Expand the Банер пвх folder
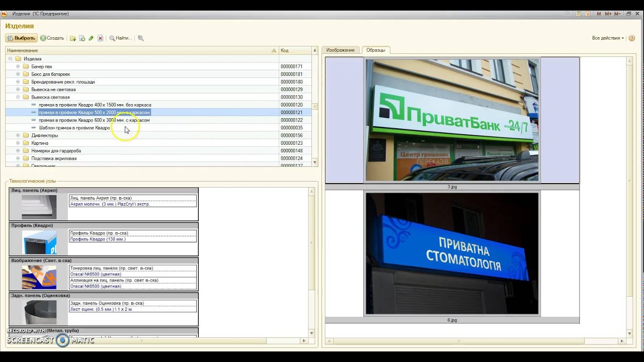The height and width of the screenshot is (362, 644). [x=18, y=66]
